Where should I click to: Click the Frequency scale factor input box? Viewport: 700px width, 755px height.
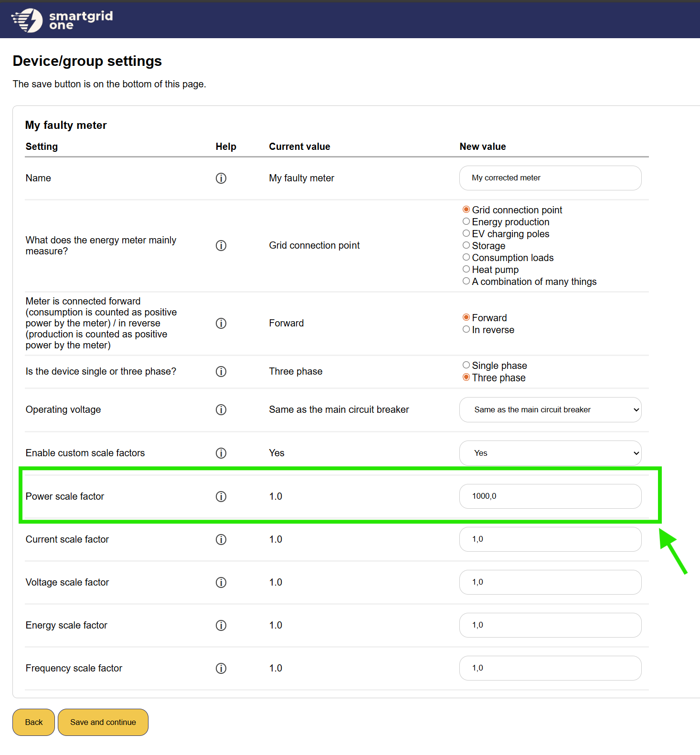pos(550,668)
